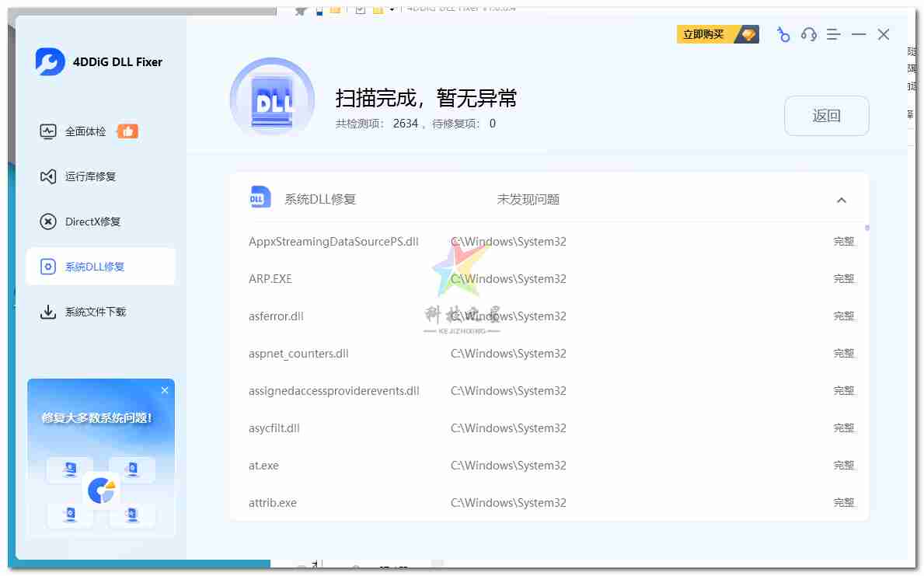924x576 pixels.
Task: Click the 立即购买 buy now button
Action: pos(717,34)
